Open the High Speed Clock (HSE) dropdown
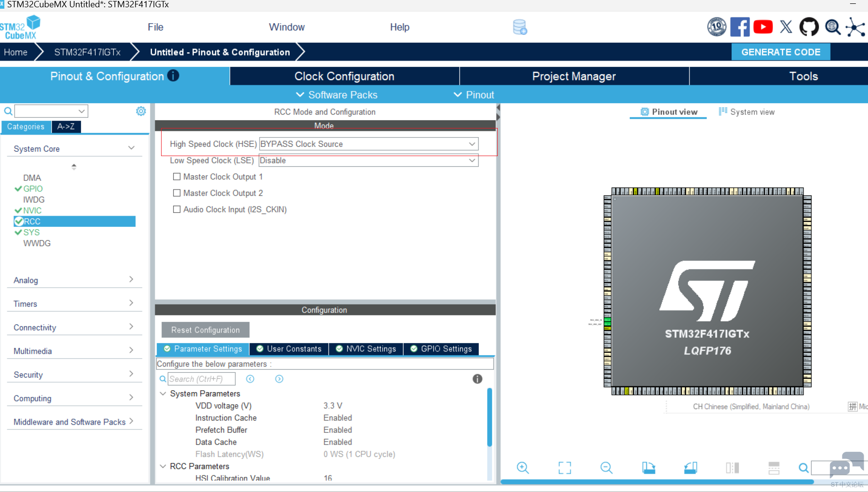Screen dimensions: 868x492 369,144
